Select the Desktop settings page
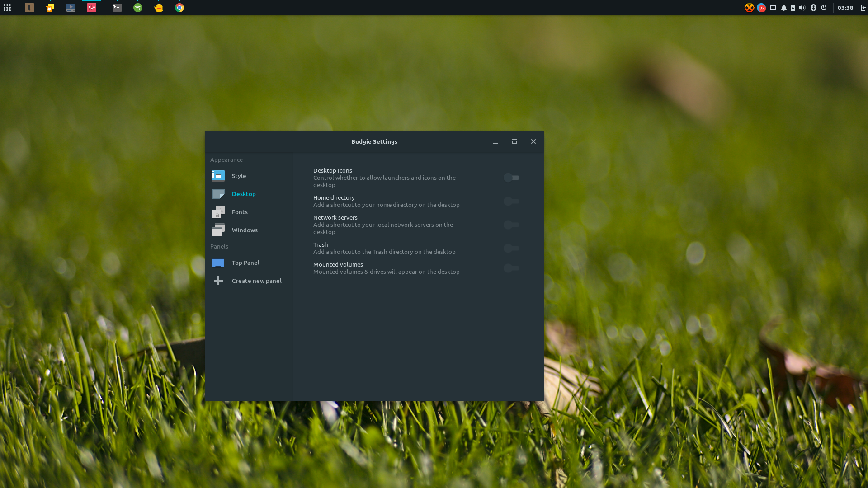The height and width of the screenshot is (488, 868). (x=244, y=194)
